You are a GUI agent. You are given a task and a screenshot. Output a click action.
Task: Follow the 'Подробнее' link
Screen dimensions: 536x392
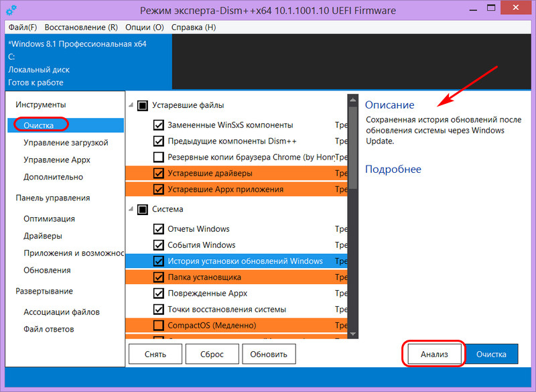(x=393, y=169)
